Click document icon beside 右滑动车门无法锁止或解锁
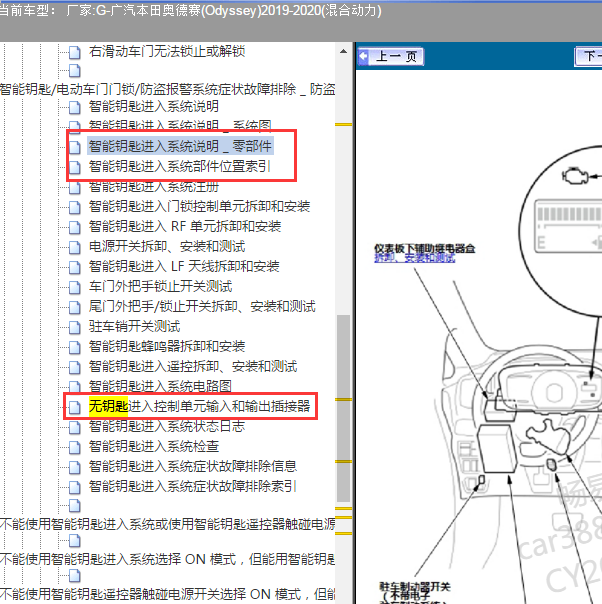 click(x=75, y=52)
